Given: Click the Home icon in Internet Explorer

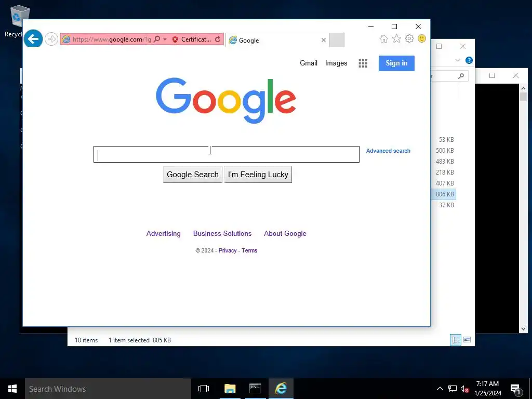Looking at the screenshot, I should tap(384, 38).
